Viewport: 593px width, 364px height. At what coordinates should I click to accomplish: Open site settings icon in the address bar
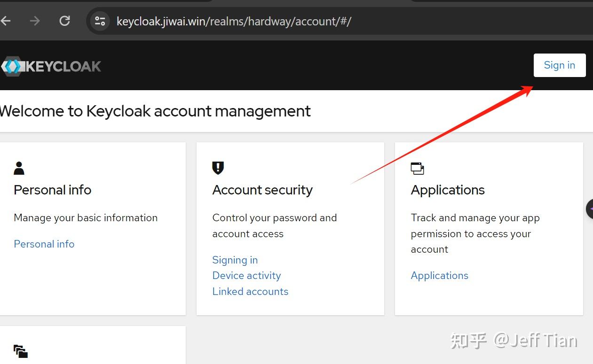click(99, 21)
